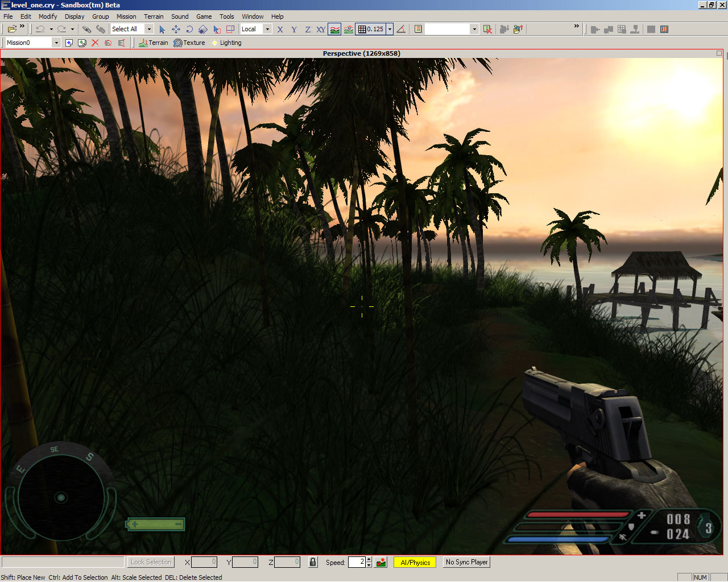Select the Scale tool icon

click(203, 29)
